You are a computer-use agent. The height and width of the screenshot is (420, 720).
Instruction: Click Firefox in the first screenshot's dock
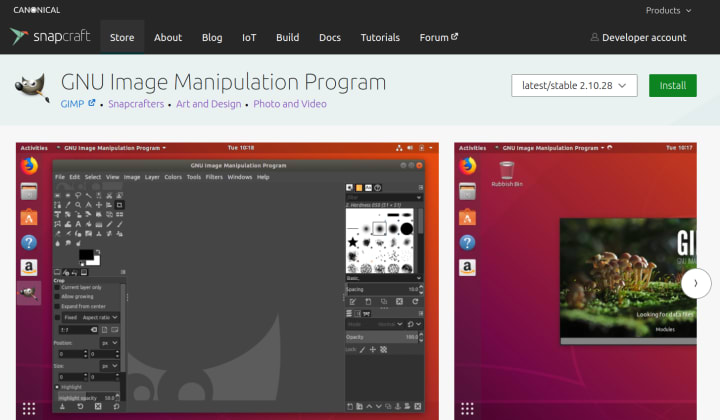point(29,166)
